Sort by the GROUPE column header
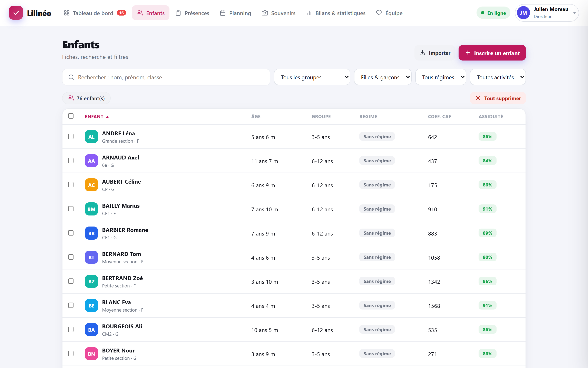 coord(321,117)
